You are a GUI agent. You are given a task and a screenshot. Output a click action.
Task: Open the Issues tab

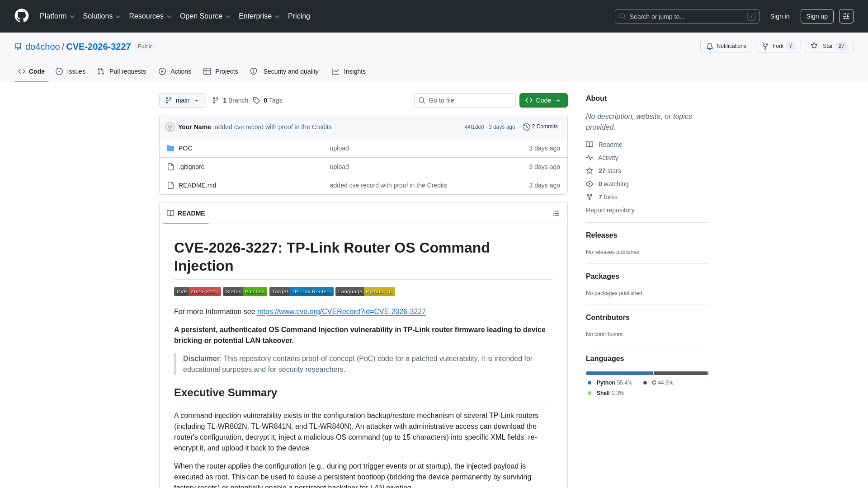71,71
